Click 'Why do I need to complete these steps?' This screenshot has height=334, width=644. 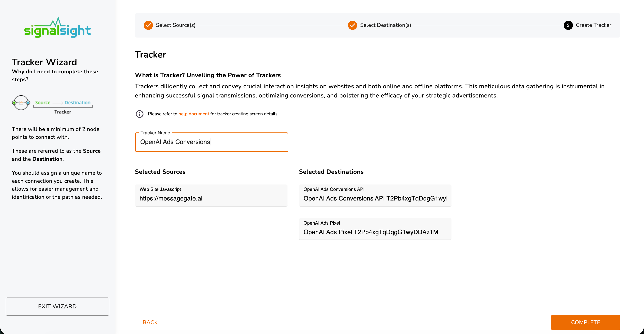[55, 75]
